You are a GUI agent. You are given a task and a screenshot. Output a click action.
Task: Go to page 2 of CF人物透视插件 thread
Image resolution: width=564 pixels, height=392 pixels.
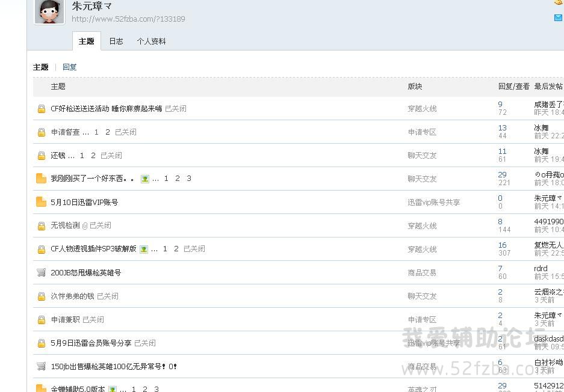[x=176, y=249]
